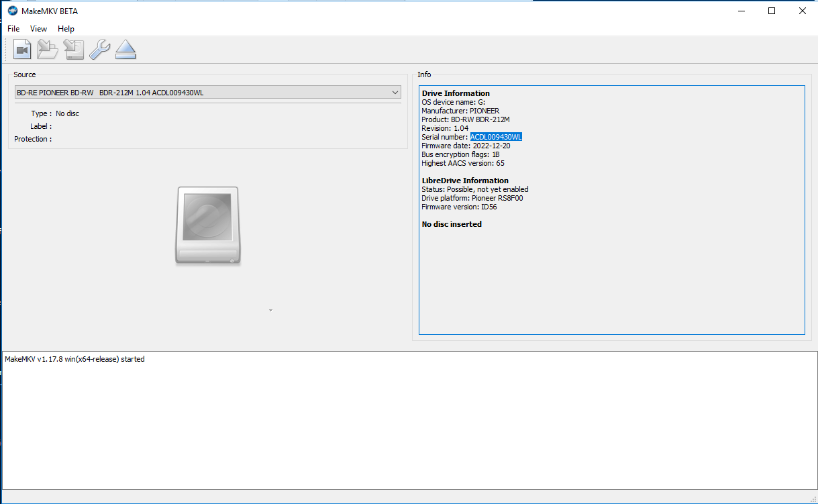Image resolution: width=818 pixels, height=504 pixels.
Task: Click 'OS device name: G:' line
Action: (453, 102)
